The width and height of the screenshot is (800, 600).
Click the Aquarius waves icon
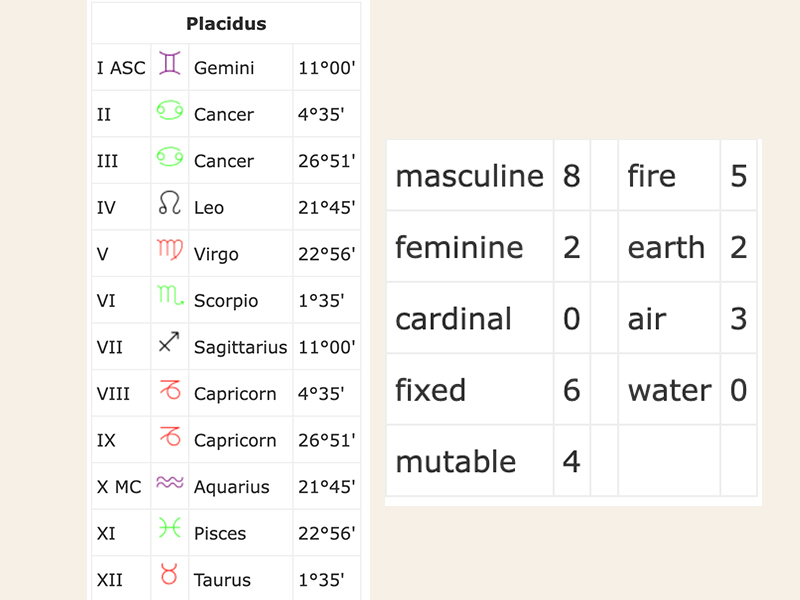pos(170,485)
